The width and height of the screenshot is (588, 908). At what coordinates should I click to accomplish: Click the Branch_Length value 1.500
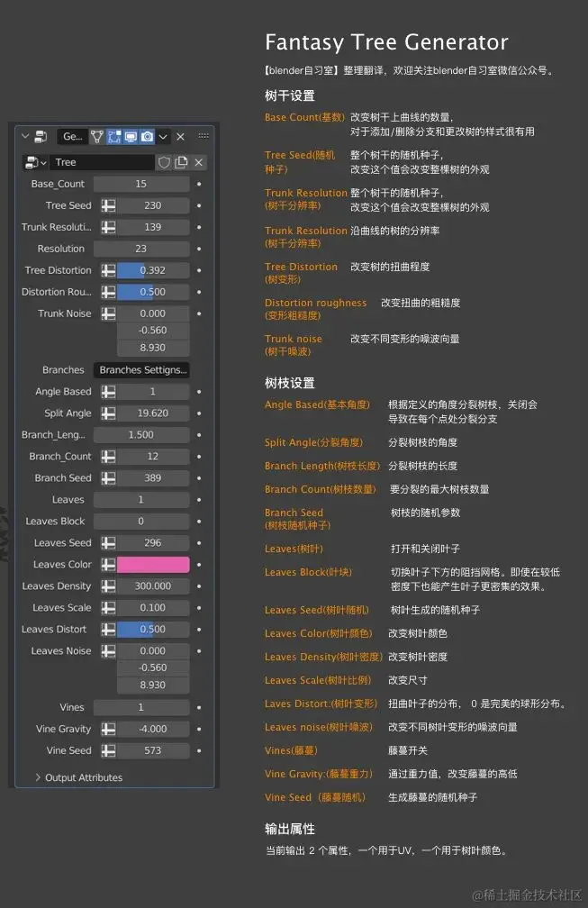pyautogui.click(x=141, y=435)
